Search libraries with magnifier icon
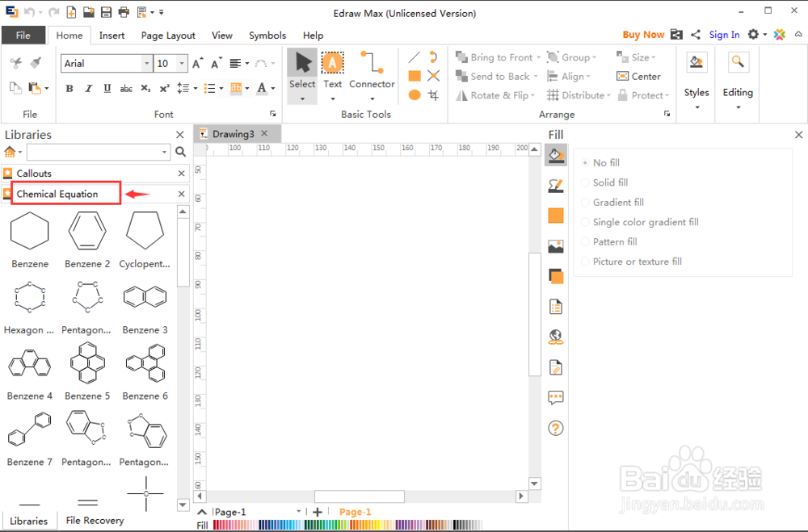The height and width of the screenshot is (532, 808). [x=180, y=152]
